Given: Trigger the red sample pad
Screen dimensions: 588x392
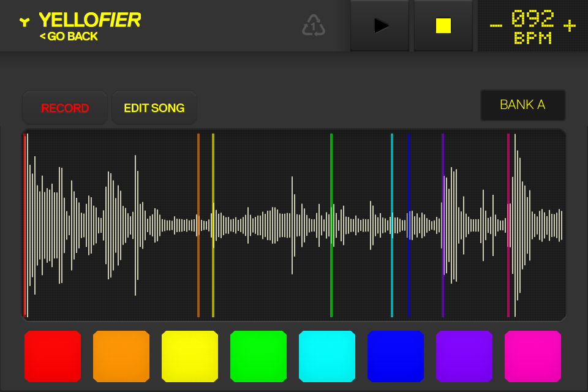Looking at the screenshot, I should point(53,356).
